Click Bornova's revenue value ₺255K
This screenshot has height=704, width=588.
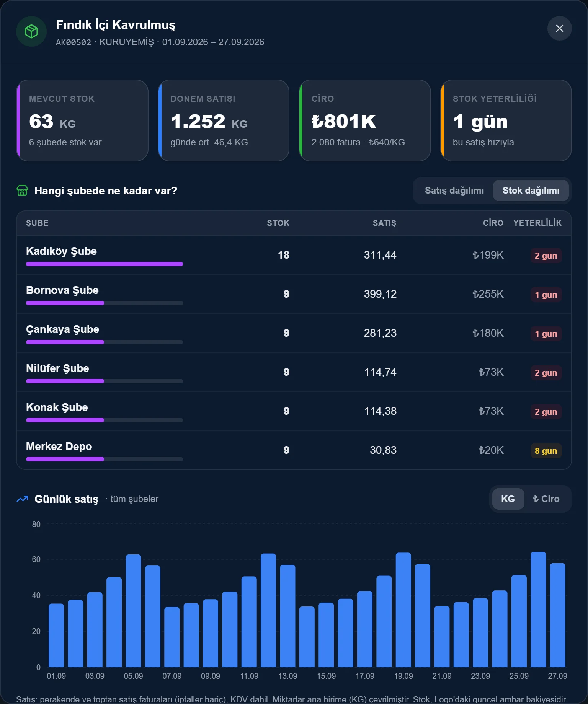(x=488, y=294)
